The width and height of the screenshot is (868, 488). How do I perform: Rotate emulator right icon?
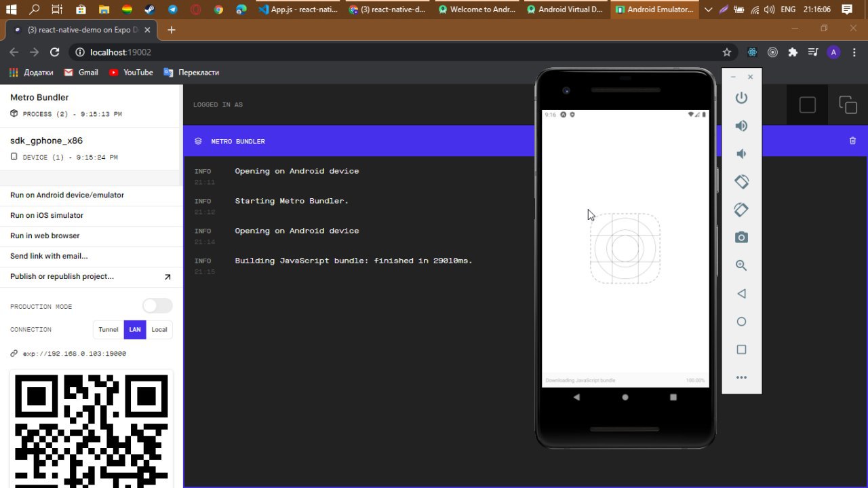[741, 210]
